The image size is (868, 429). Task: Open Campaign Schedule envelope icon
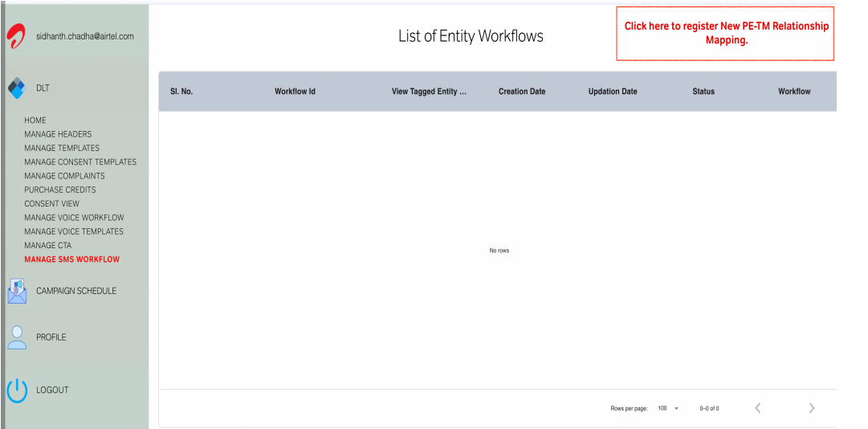pos(17,291)
